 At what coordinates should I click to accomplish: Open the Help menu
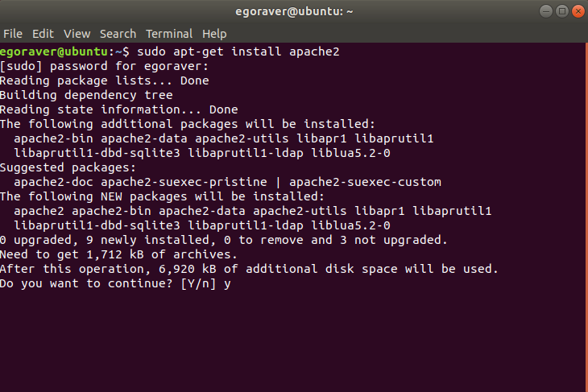tap(214, 34)
